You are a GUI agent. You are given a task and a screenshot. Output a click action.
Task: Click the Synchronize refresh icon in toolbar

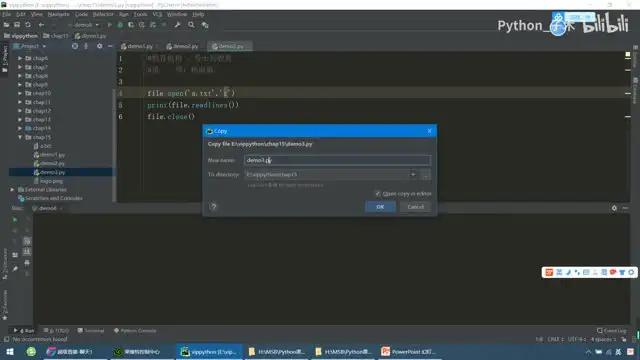point(28,25)
